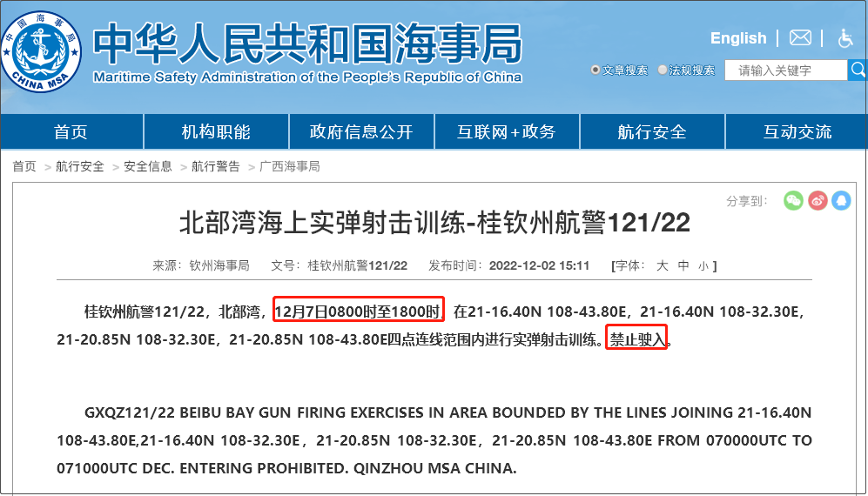Share article to QQ
Image resolution: width=868 pixels, height=496 pixels.
click(x=840, y=201)
